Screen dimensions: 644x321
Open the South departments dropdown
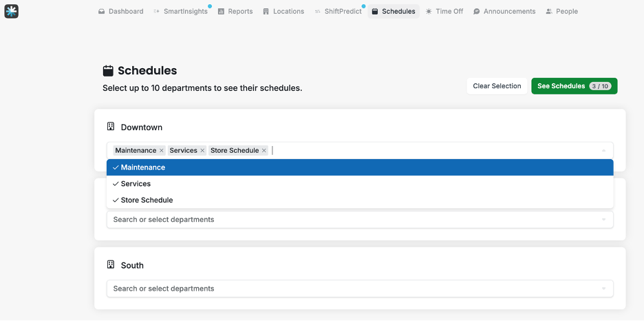(x=603, y=289)
